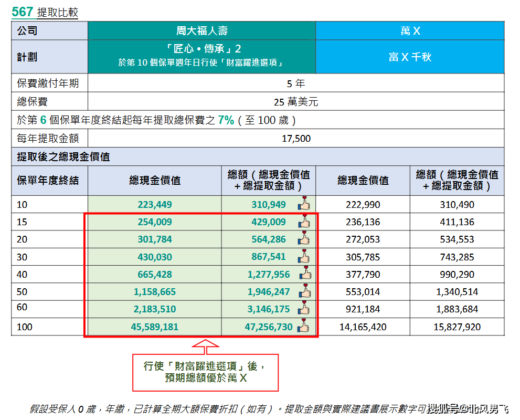Click the upward arrow below the red box

coord(205,346)
